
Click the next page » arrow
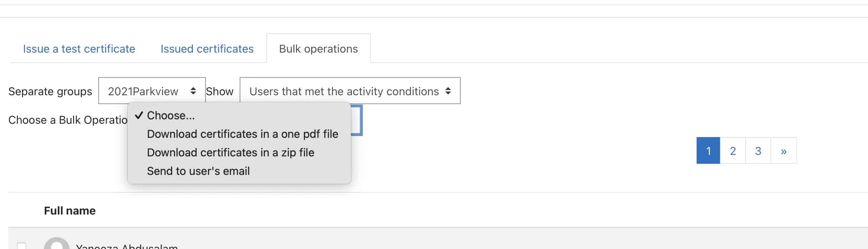(783, 150)
